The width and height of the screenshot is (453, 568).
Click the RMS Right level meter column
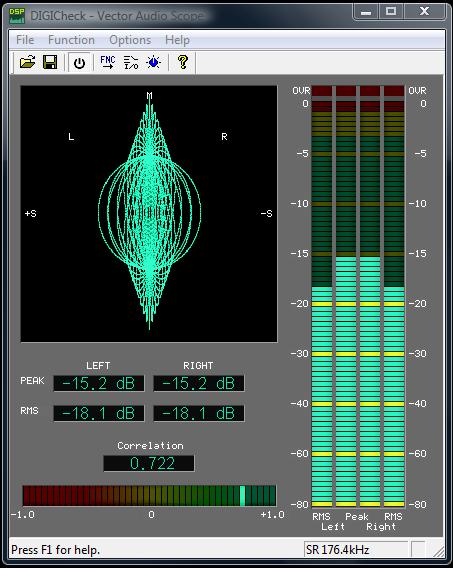[x=394, y=296]
